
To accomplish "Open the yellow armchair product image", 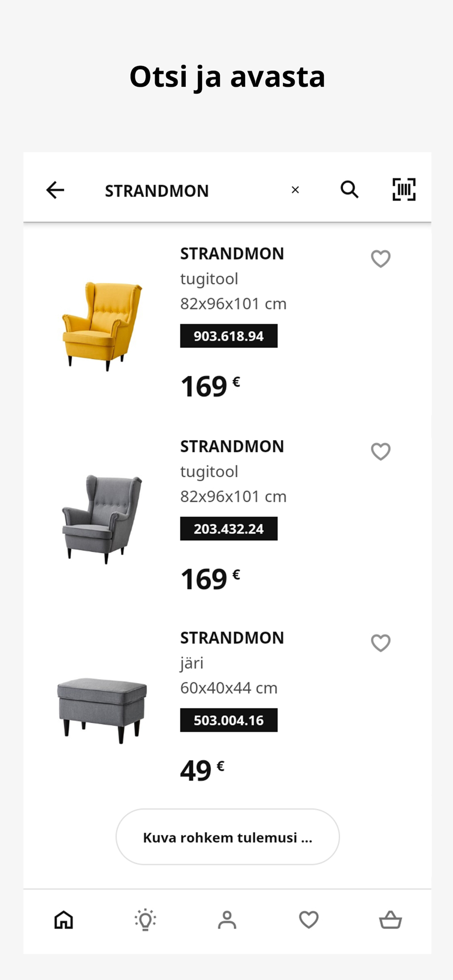I will [x=102, y=326].
